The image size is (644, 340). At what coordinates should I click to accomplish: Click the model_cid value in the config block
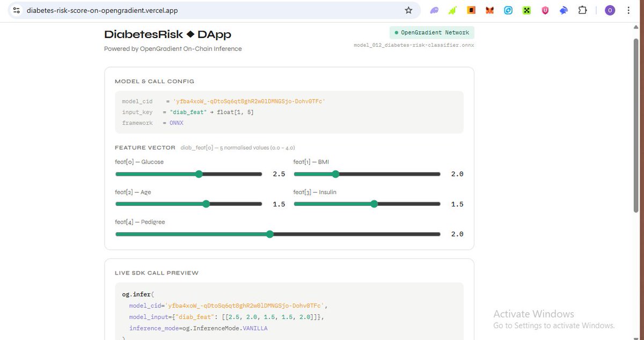(249, 101)
